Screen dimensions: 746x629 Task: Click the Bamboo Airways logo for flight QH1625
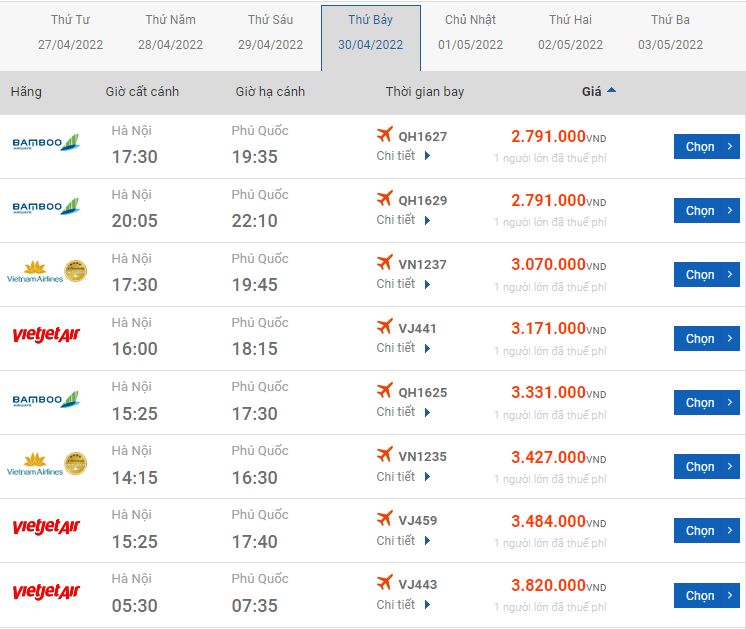(x=46, y=399)
